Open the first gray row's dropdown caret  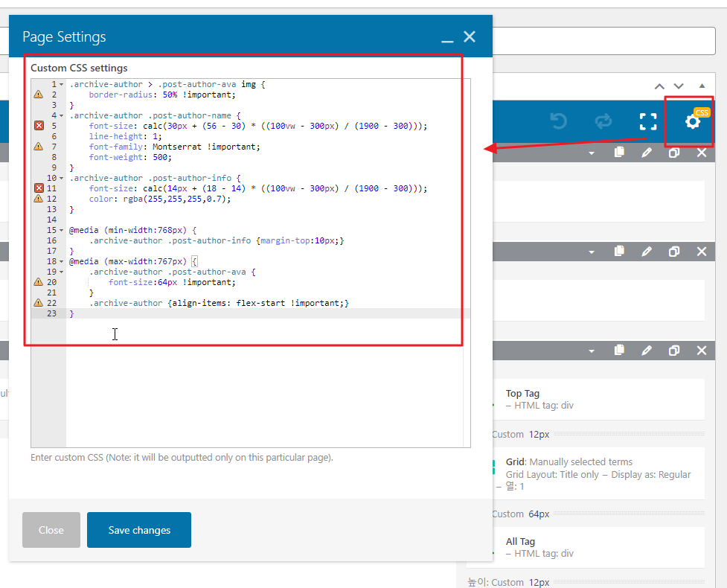click(591, 153)
